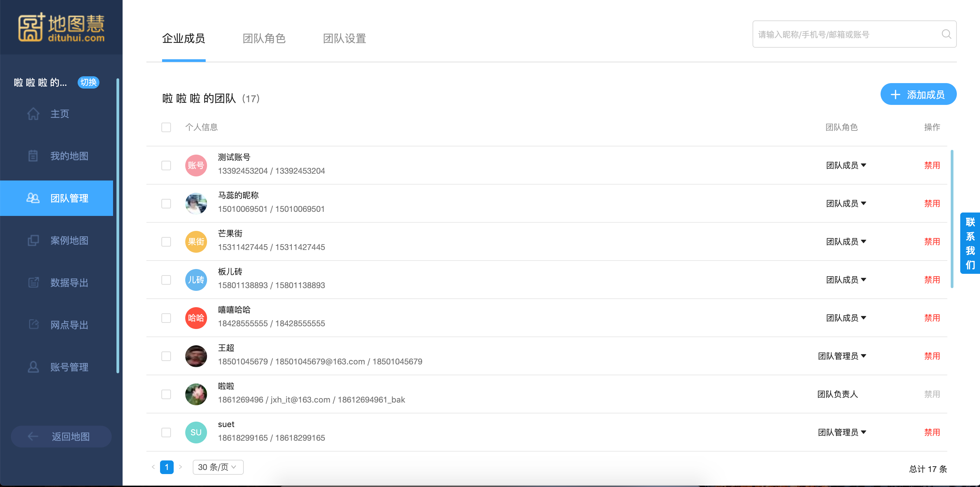
Task: Go to previous page arrow
Action: tap(153, 467)
